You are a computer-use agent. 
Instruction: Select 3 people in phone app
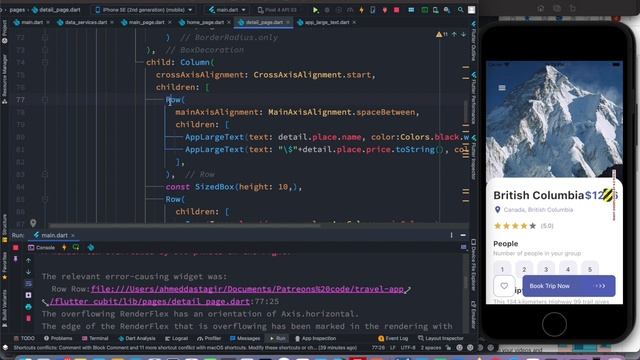click(546, 269)
